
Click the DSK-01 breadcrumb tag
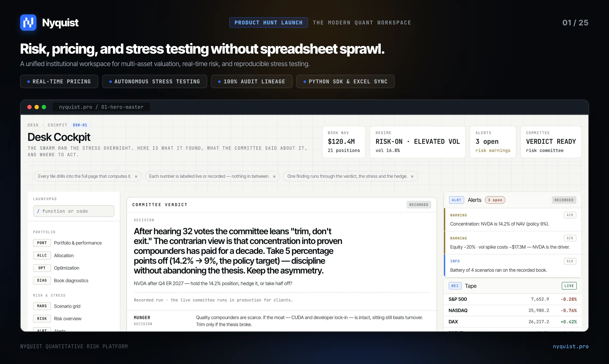[80, 125]
